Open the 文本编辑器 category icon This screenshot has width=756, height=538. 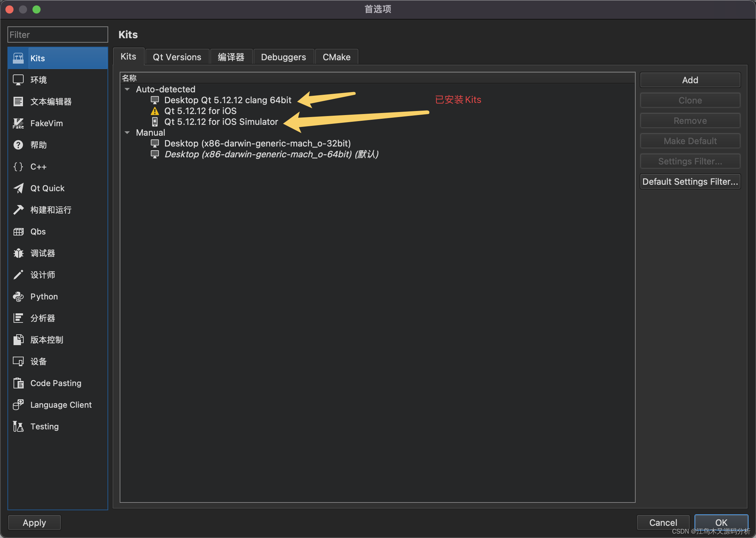tap(18, 102)
